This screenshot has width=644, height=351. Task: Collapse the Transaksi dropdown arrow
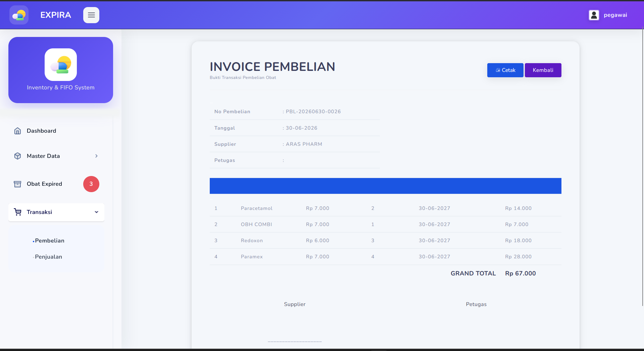click(96, 212)
